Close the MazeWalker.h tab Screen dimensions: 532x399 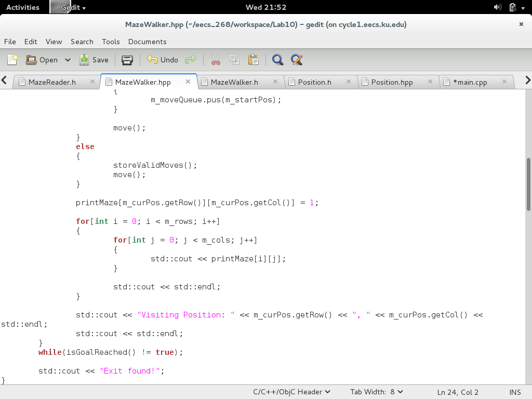tap(275, 82)
